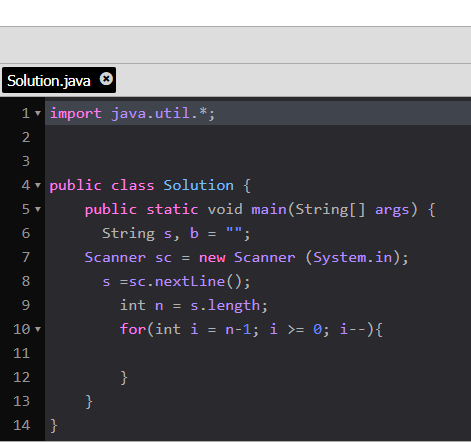Click 'void' on line 5

pos(225,209)
